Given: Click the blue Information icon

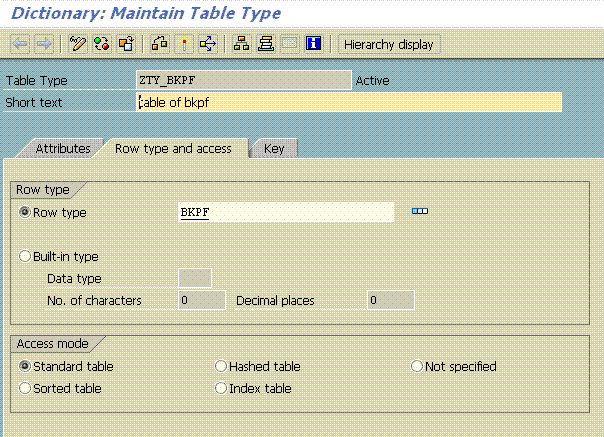Looking at the screenshot, I should tap(314, 44).
